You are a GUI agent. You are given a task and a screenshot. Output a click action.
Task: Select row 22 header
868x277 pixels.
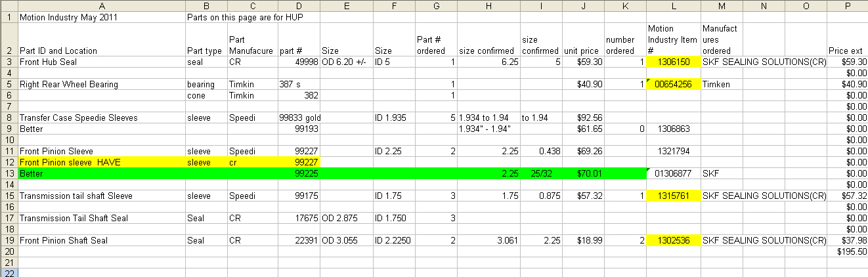[9, 272]
